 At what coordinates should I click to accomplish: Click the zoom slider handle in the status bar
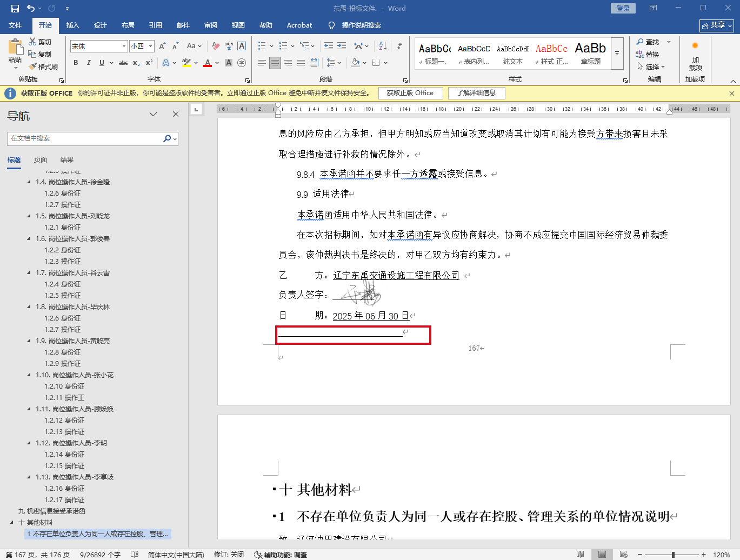coord(673,555)
